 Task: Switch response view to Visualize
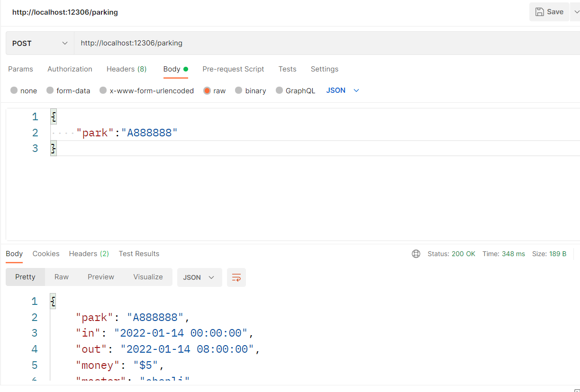coord(148,277)
